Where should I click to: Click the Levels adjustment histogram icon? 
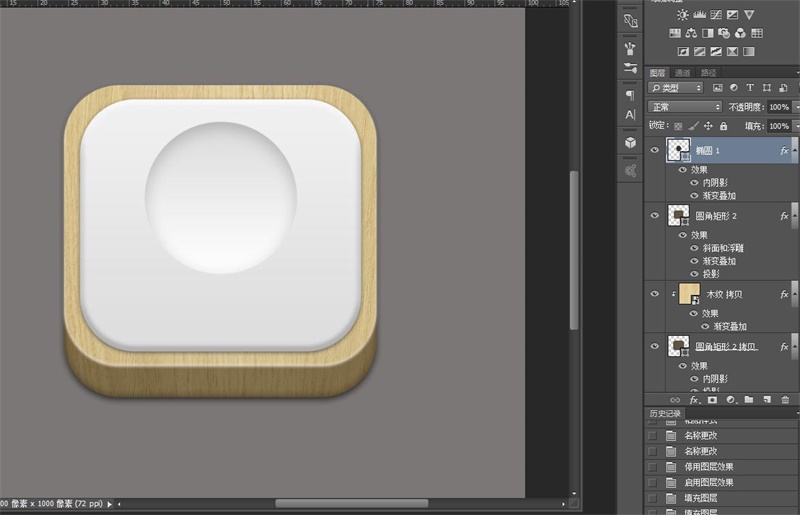(700, 15)
